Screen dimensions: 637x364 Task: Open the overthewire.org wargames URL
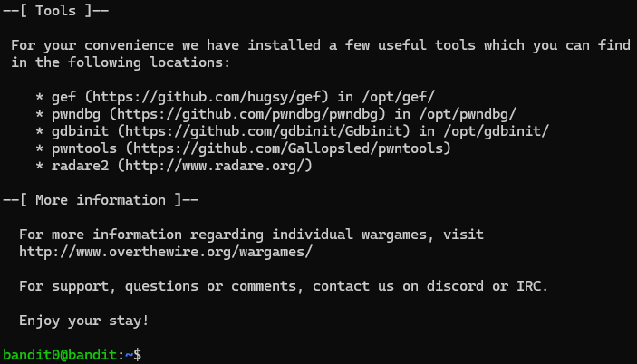[165, 252]
